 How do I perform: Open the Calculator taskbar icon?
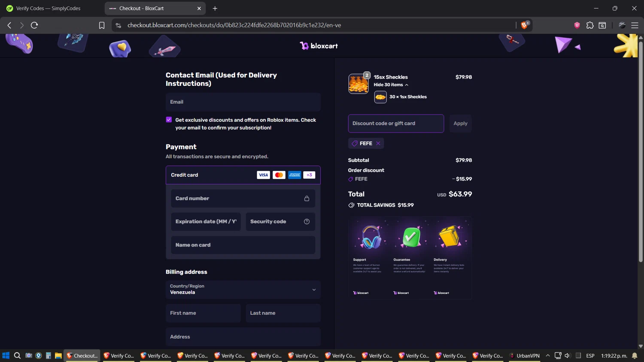coord(48,356)
